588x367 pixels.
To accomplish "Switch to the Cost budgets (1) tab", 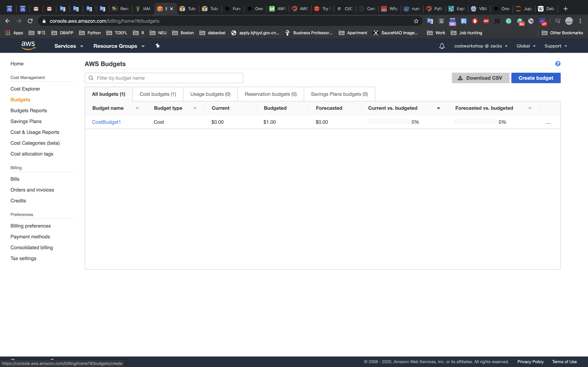I will tap(158, 94).
